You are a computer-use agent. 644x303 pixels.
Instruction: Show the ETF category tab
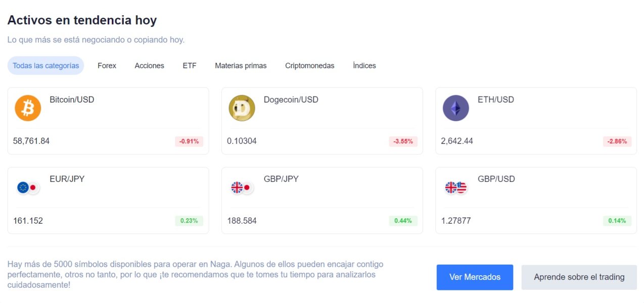click(x=190, y=66)
